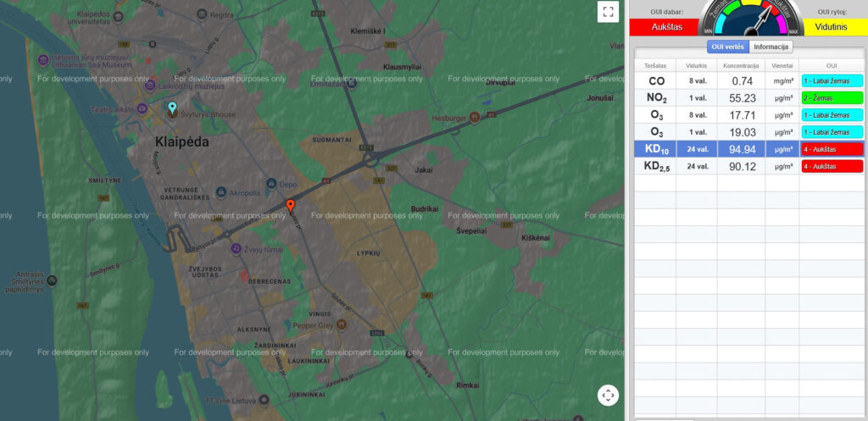868x421 pixels.
Task: Click the Koncentracija column header
Action: pos(741,64)
